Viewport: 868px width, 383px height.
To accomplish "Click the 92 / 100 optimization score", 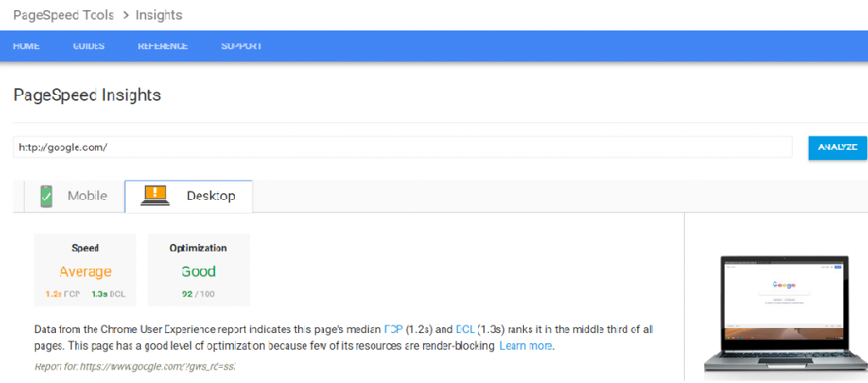I will 198,294.
